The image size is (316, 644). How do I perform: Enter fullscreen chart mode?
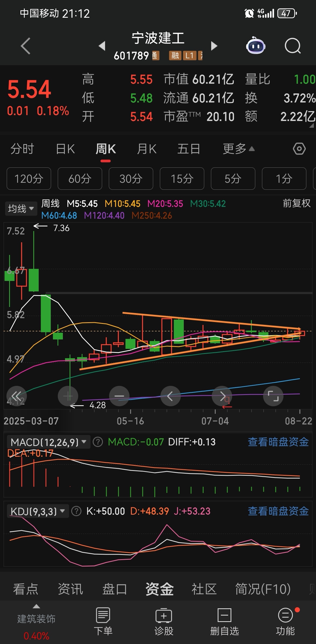273,396
